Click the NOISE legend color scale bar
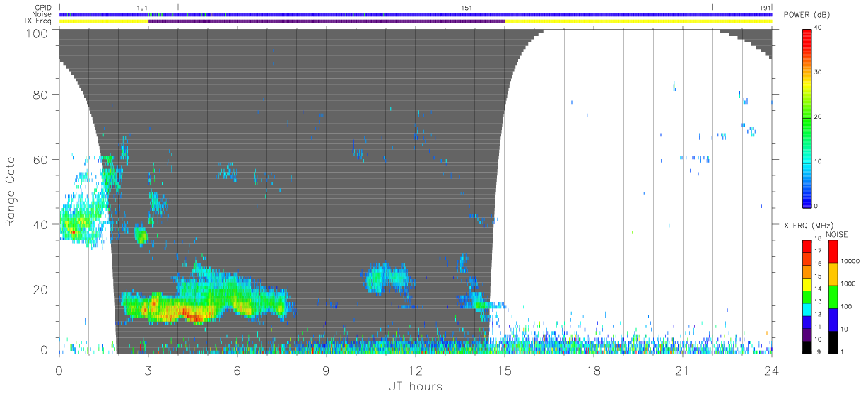The height and width of the screenshot is (401, 868). point(833,296)
